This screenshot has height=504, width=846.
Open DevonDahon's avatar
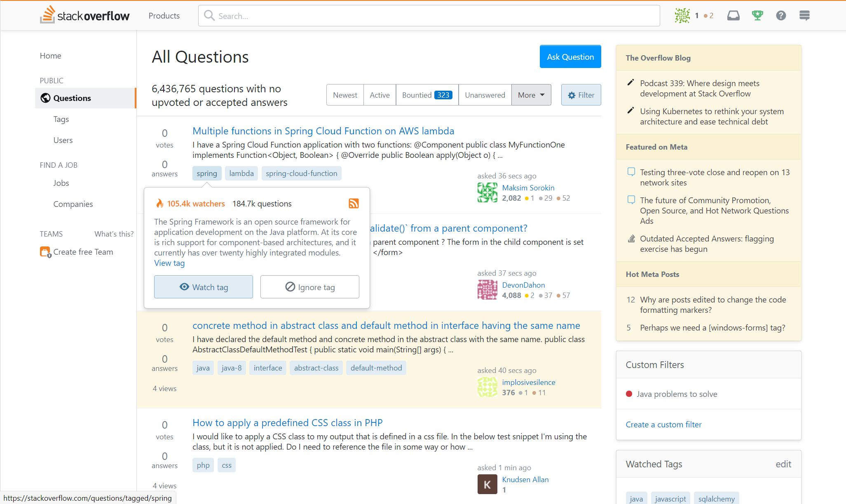pyautogui.click(x=487, y=290)
